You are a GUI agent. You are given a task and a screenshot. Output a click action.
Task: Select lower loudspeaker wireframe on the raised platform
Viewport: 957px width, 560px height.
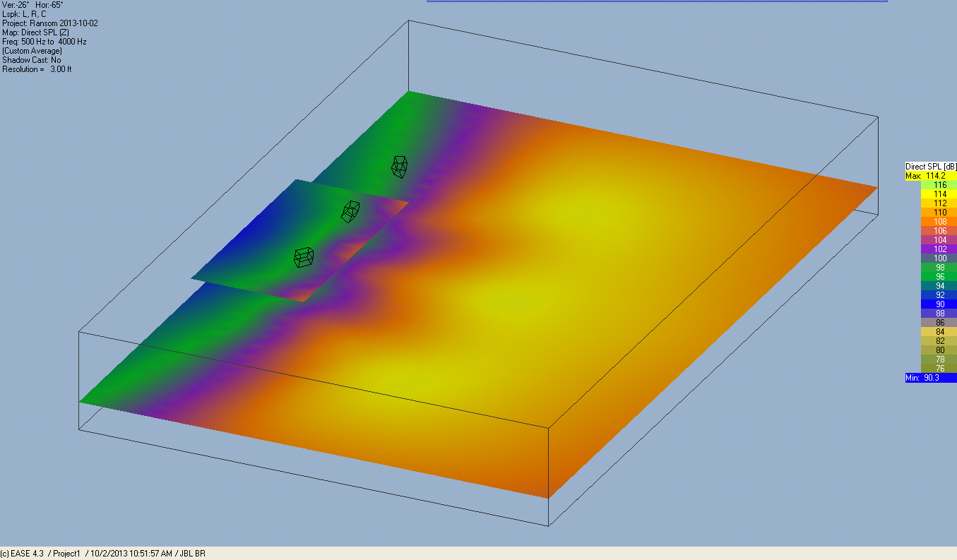click(x=304, y=257)
